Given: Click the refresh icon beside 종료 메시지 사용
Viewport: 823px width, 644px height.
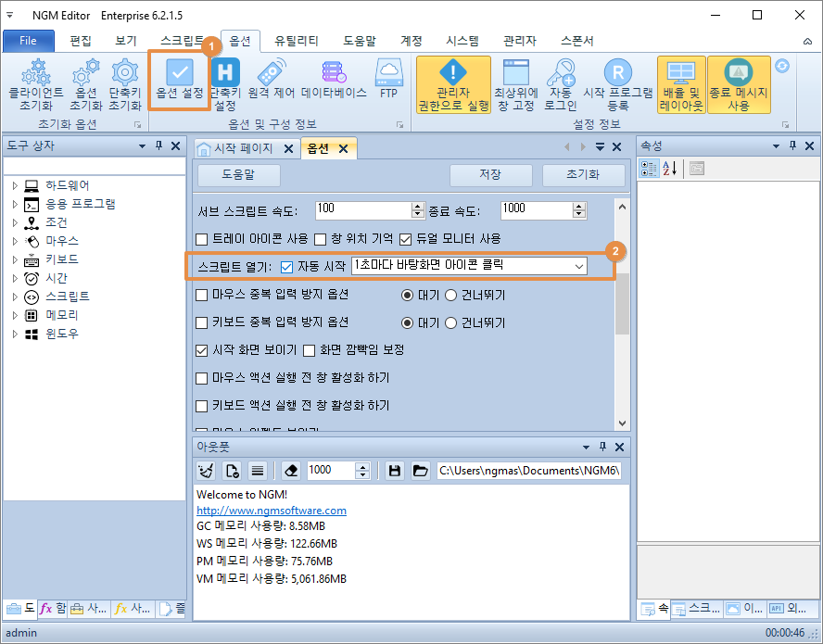Looking at the screenshot, I should (x=782, y=66).
